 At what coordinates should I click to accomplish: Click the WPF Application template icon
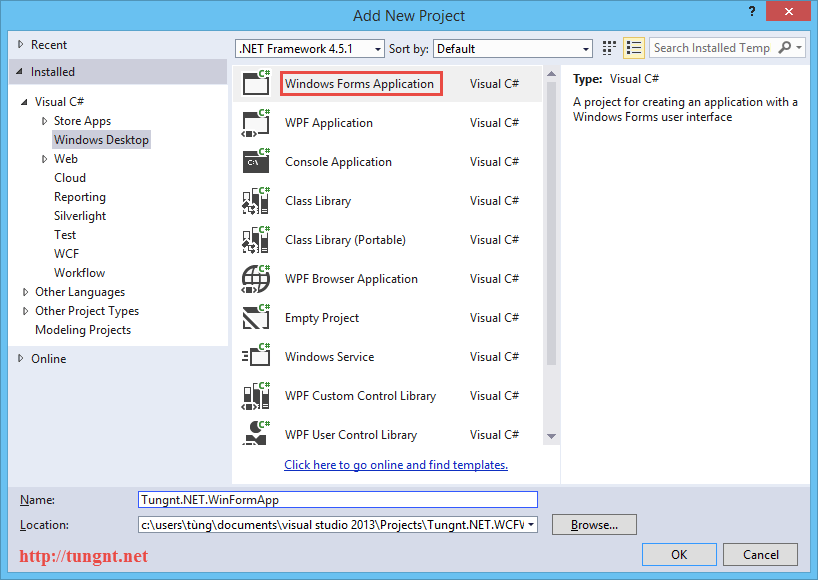click(256, 123)
